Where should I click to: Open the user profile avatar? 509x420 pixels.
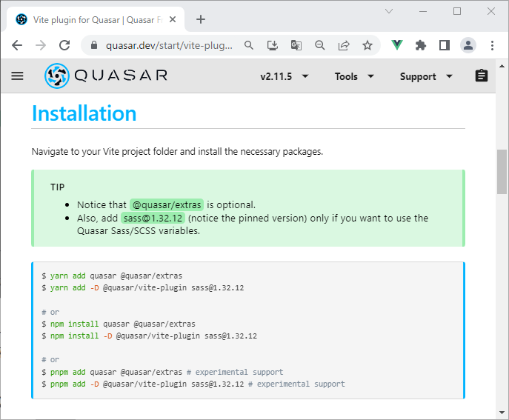tap(468, 45)
